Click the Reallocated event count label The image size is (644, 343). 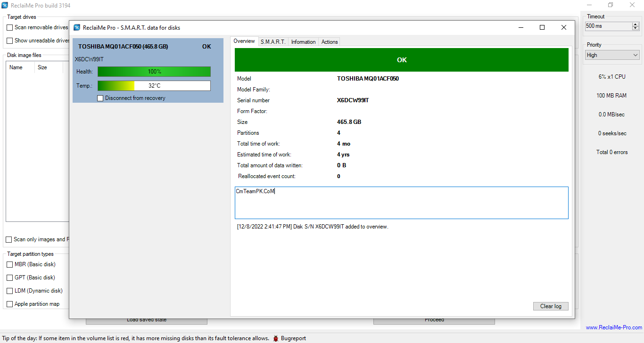coord(267,176)
